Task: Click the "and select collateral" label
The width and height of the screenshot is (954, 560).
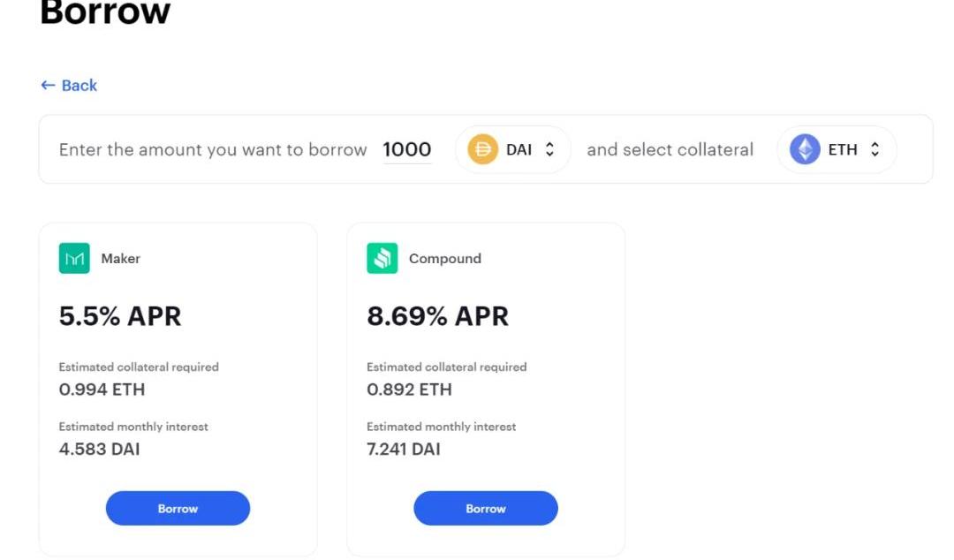Action: (670, 150)
